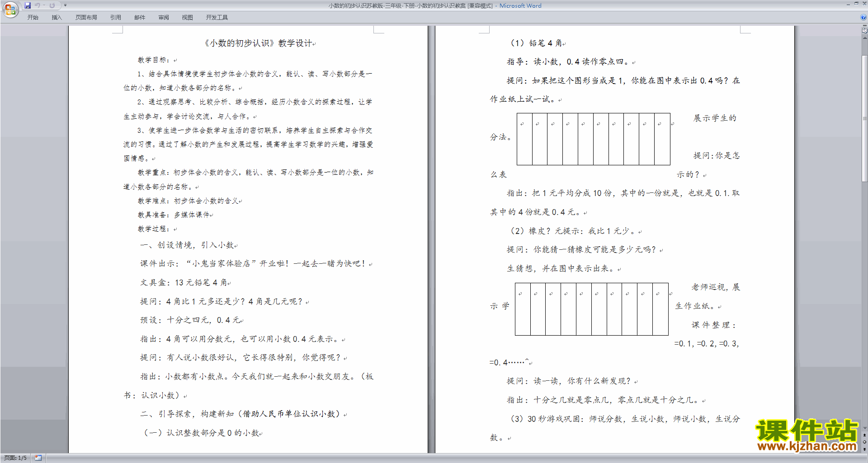Viewport: 868px width, 463px height.
Task: Open the 开始 ribbon tab
Action: point(33,18)
